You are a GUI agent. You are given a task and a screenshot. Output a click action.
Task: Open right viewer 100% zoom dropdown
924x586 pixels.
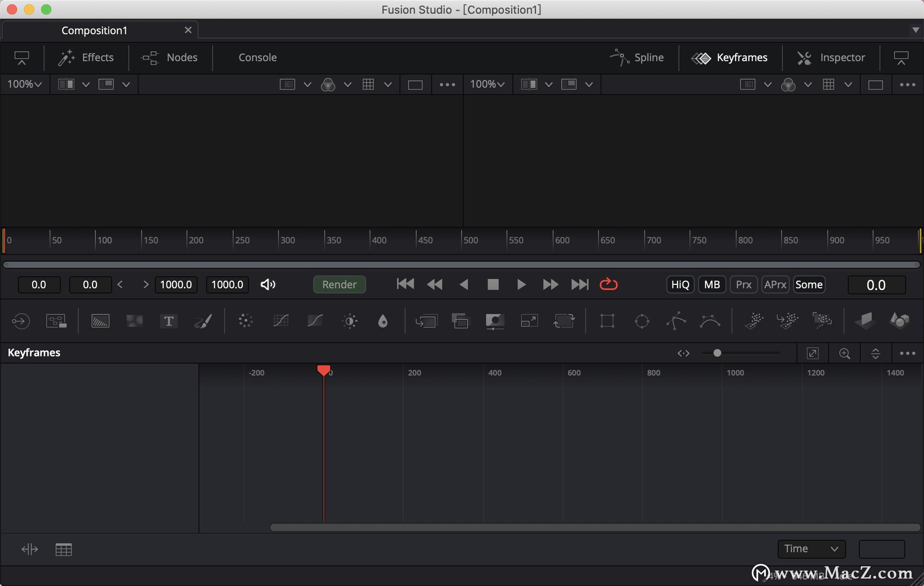point(487,84)
